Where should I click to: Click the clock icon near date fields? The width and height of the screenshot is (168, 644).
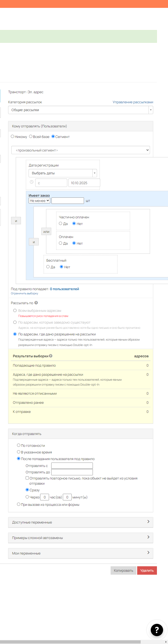[32, 182]
